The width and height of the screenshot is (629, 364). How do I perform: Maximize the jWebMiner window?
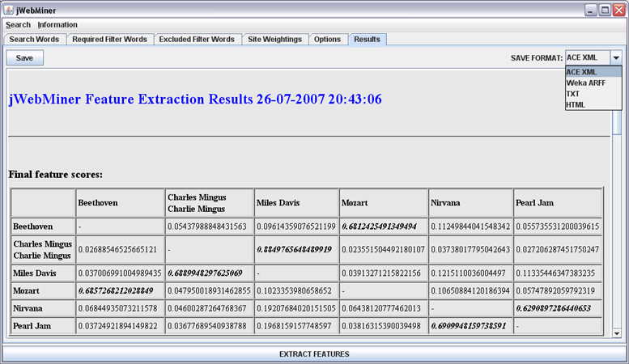(605, 10)
